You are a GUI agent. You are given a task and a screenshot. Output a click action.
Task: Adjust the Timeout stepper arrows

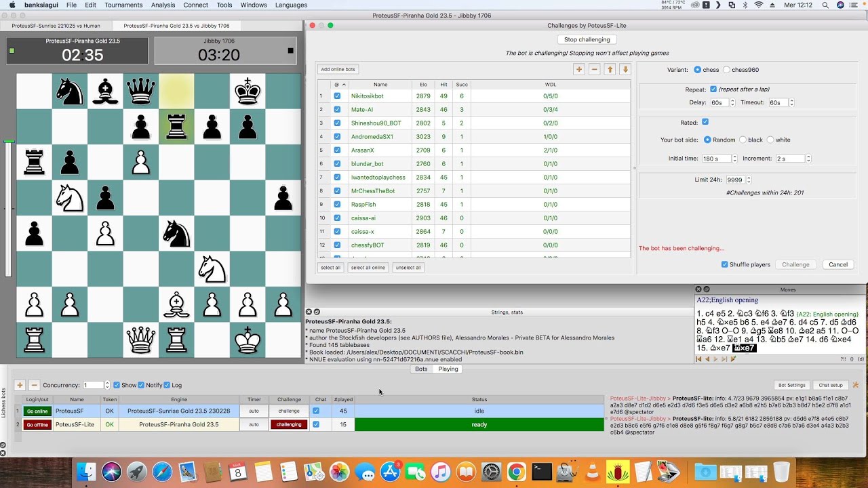791,102
